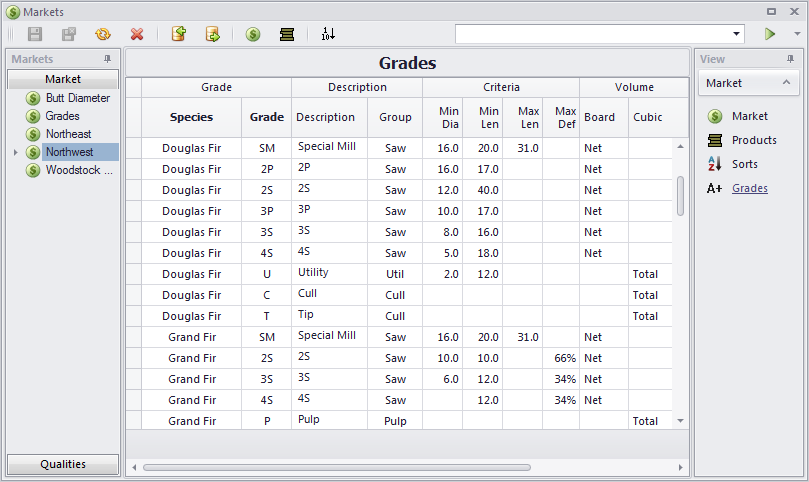Click the Import document icon in toolbar
The width and height of the screenshot is (809, 482).
click(179, 35)
